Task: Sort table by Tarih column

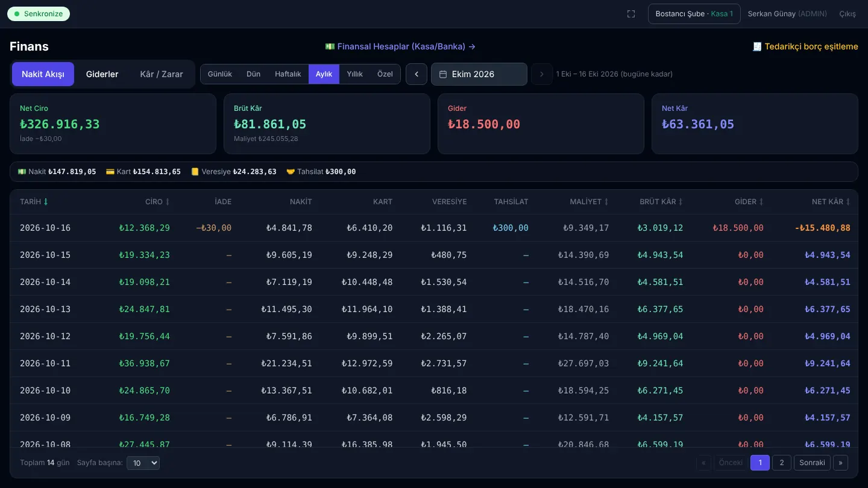Action: [x=34, y=202]
